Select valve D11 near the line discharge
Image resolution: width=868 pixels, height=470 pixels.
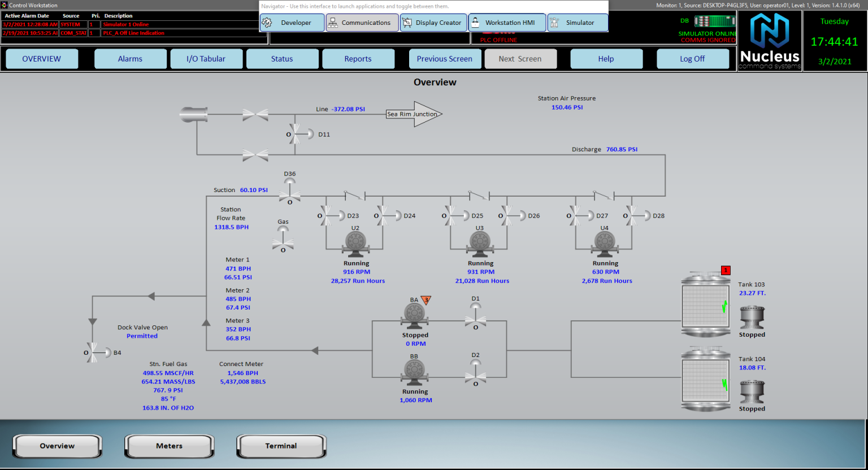pos(296,134)
